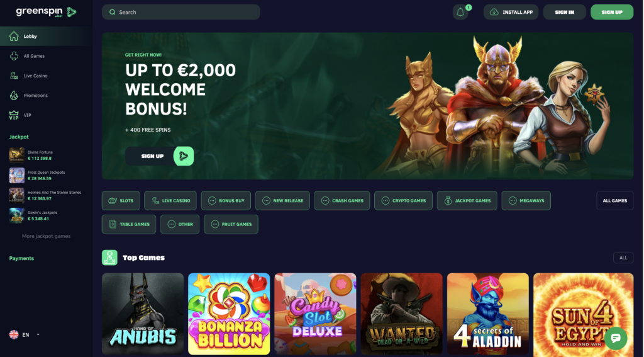Show more jackpot games
The width and height of the screenshot is (644, 357).
pyautogui.click(x=46, y=236)
